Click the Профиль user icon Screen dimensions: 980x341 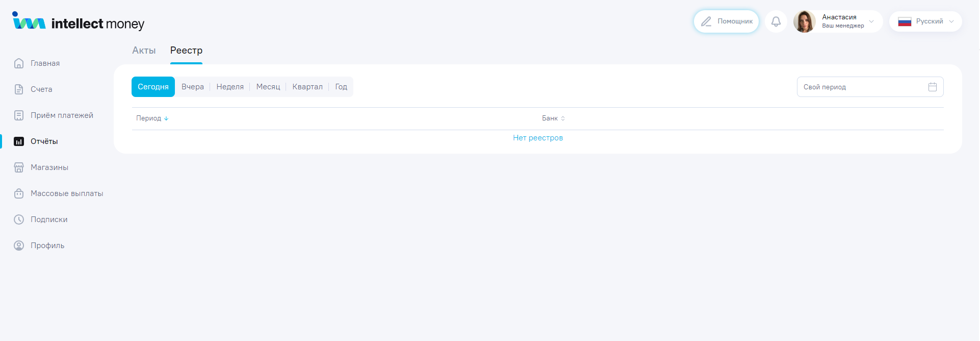click(x=19, y=246)
